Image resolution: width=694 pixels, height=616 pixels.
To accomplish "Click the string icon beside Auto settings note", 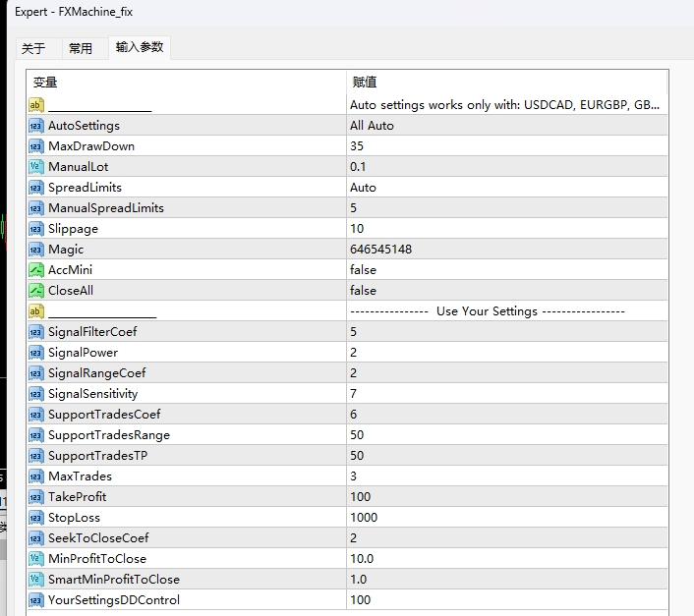I will coord(36,105).
